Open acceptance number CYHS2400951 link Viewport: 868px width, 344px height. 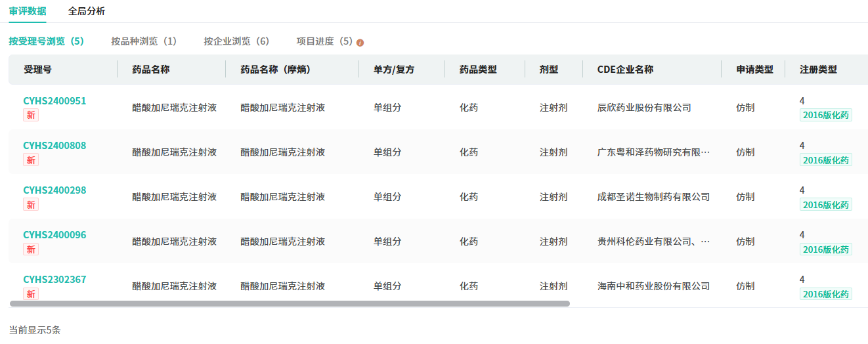coord(54,101)
